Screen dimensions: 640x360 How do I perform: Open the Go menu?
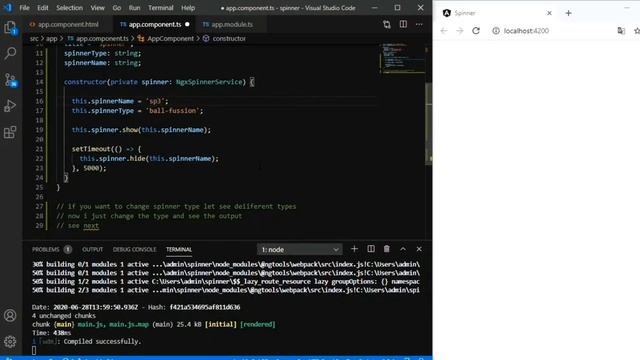pyautogui.click(x=117, y=8)
